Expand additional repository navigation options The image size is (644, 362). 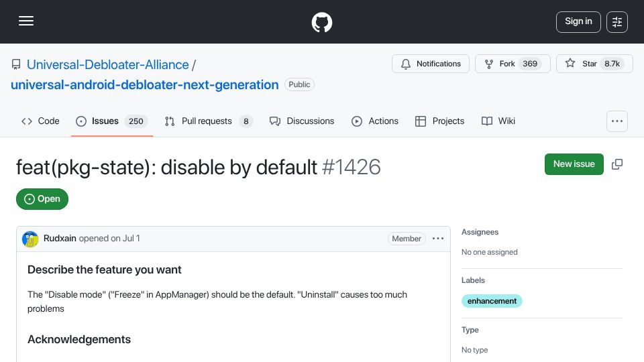point(617,121)
